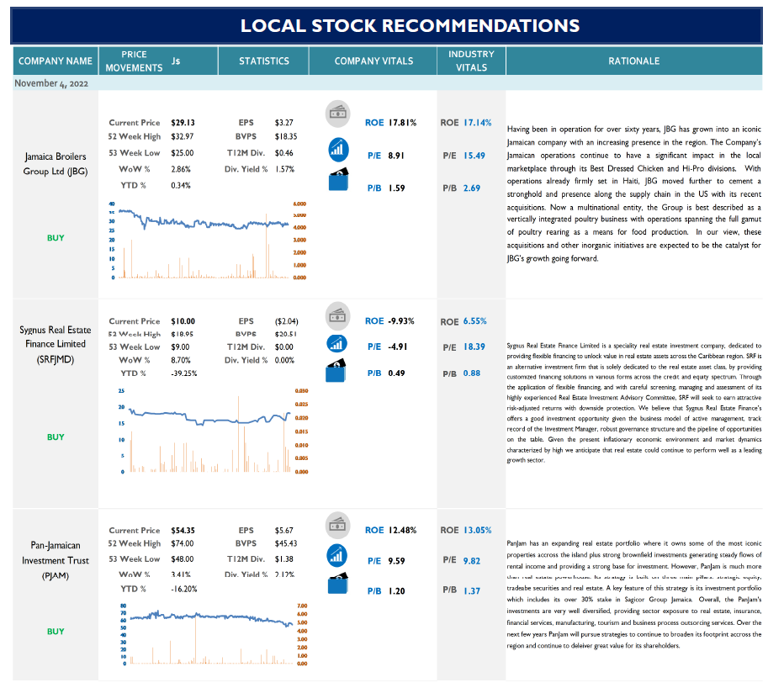
Task: Click the COMPANY NAME column header
Action: 56,61
